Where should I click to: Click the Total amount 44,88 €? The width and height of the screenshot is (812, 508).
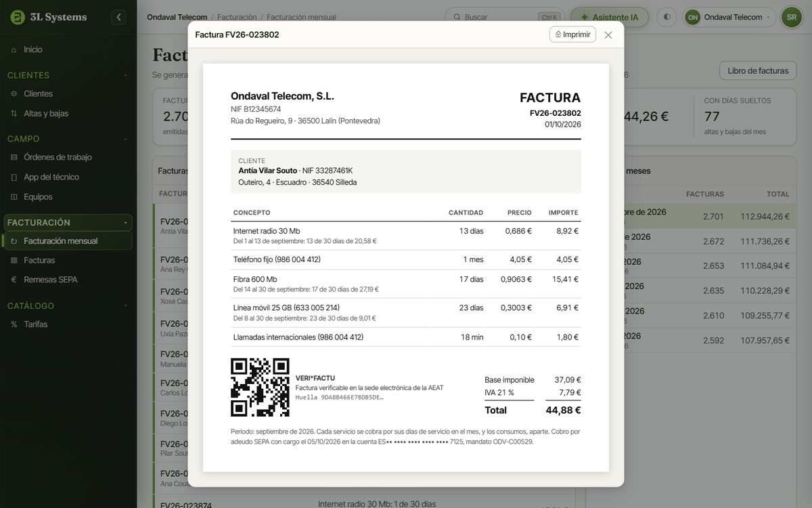pos(563,410)
